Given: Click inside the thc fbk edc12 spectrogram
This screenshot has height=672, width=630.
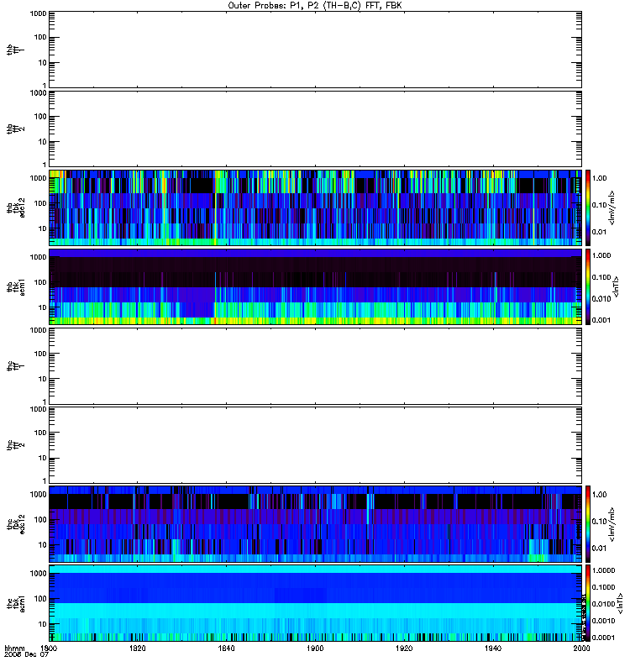Looking at the screenshot, I should (x=315, y=524).
